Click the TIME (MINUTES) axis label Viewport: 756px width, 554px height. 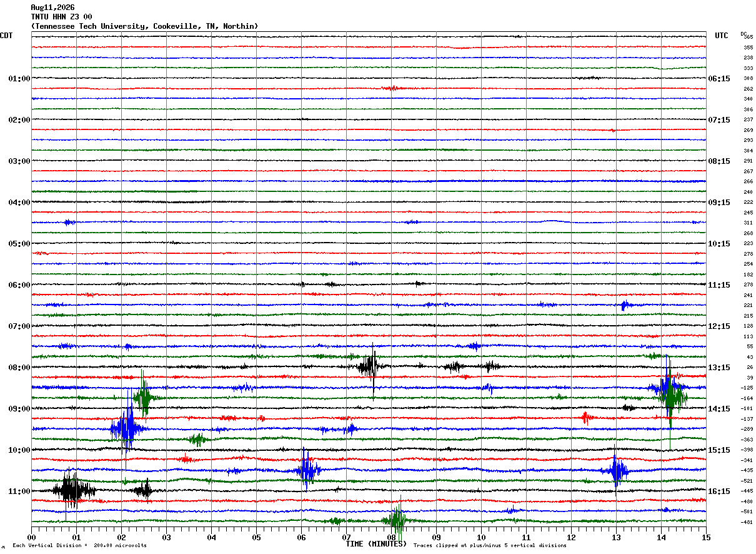(376, 544)
